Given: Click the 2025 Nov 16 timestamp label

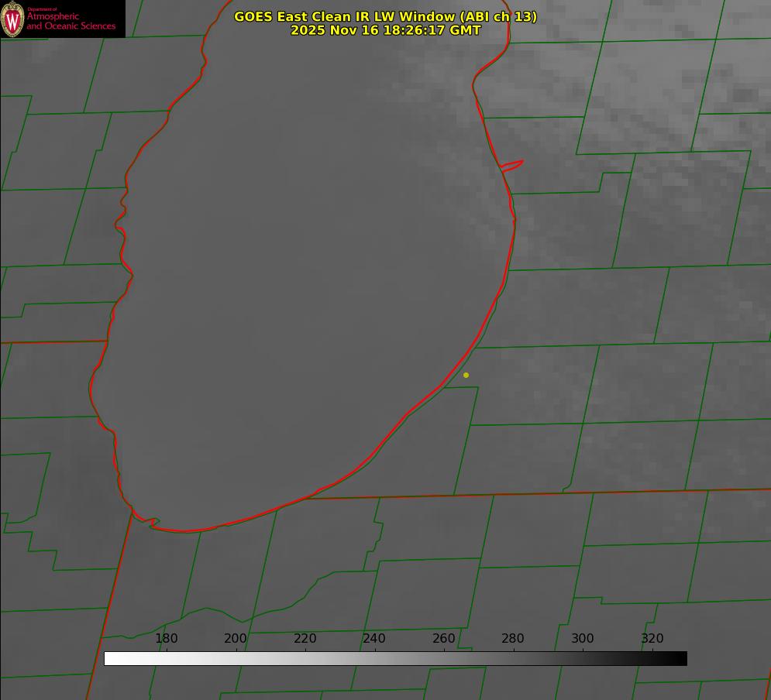Looking at the screenshot, I should point(385,31).
